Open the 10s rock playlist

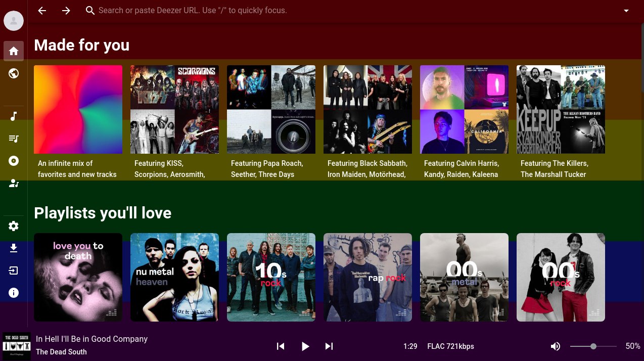click(x=271, y=277)
